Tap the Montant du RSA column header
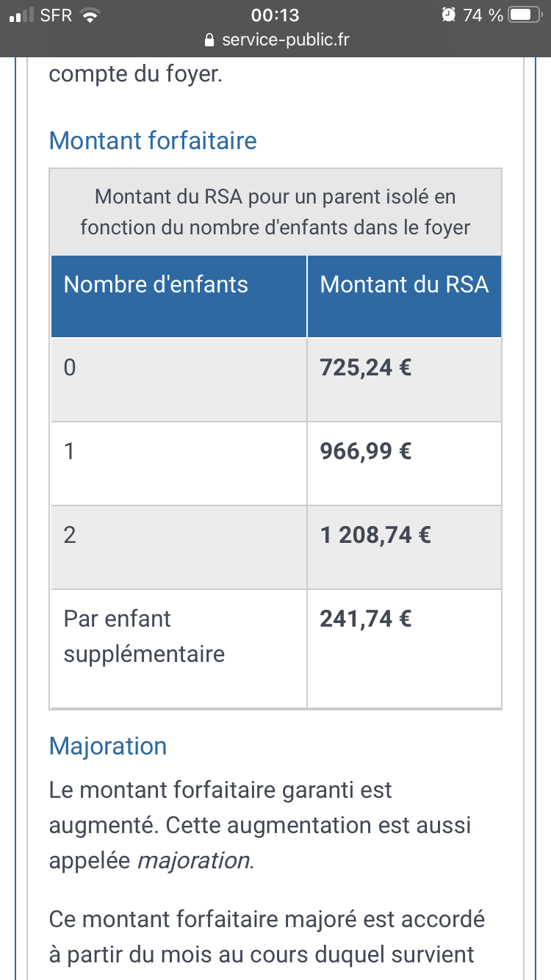551x980 pixels. 404,285
